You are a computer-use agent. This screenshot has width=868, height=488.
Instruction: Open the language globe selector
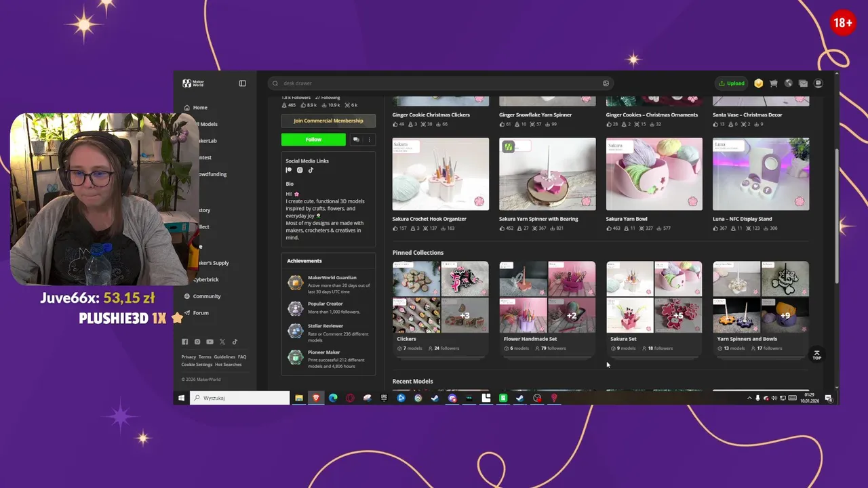788,83
